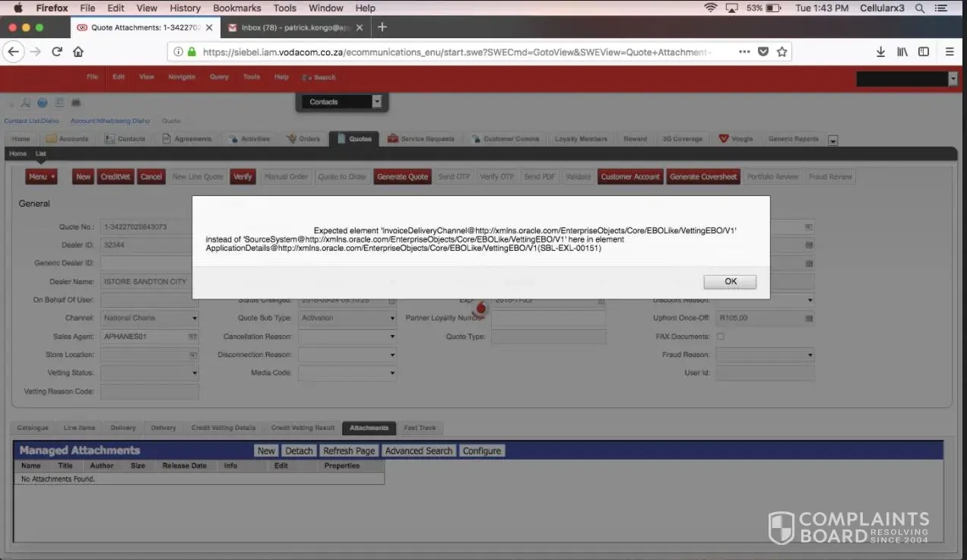Open the Siebel File menu
Viewport: 967px width, 560px height.
click(x=92, y=77)
